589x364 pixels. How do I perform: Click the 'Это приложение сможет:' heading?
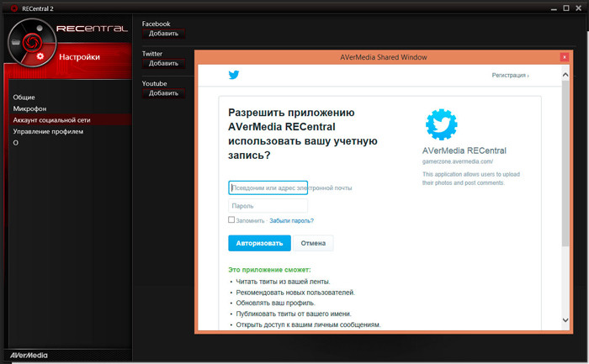point(269,270)
